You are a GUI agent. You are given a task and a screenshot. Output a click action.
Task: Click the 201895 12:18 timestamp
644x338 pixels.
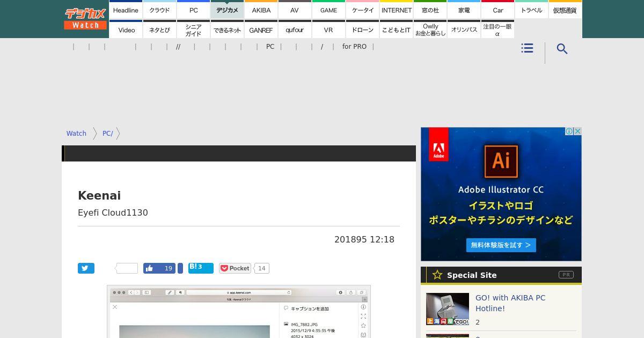[x=364, y=240]
